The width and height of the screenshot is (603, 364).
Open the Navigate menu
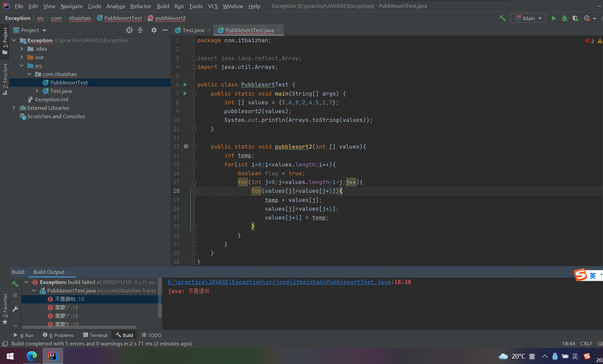[72, 6]
